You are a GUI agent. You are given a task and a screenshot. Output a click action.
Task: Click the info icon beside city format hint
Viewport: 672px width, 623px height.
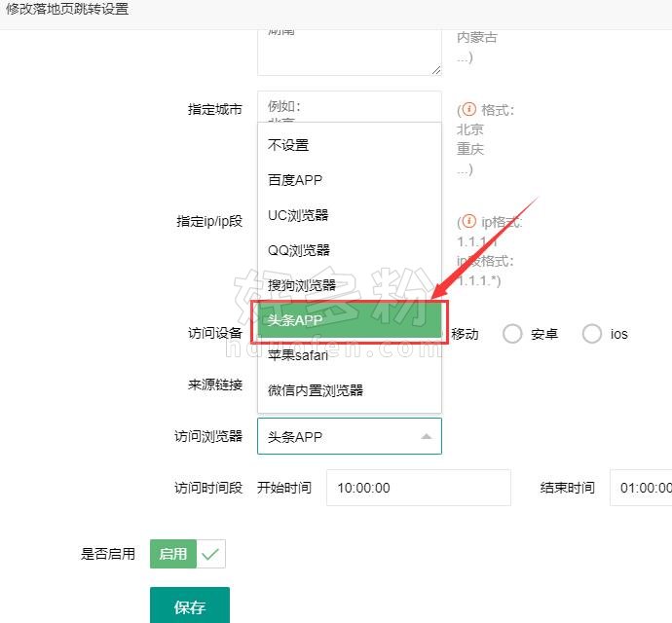click(x=469, y=110)
